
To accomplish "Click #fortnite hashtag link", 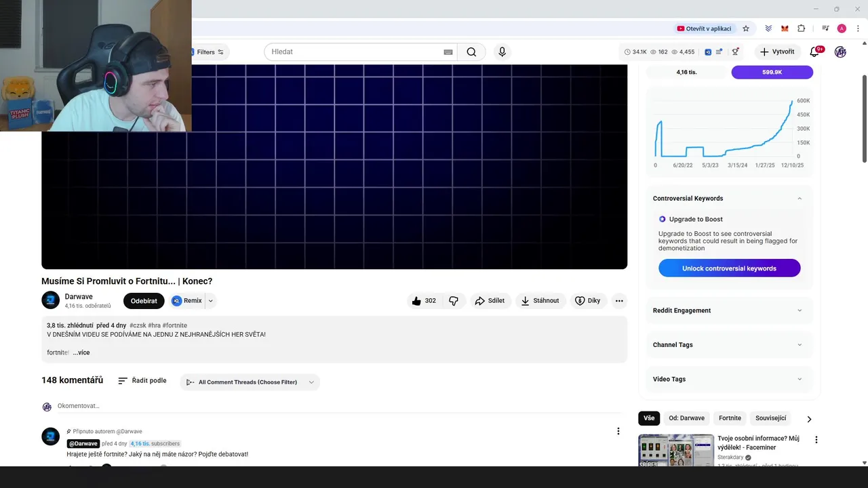I will 174,325.
